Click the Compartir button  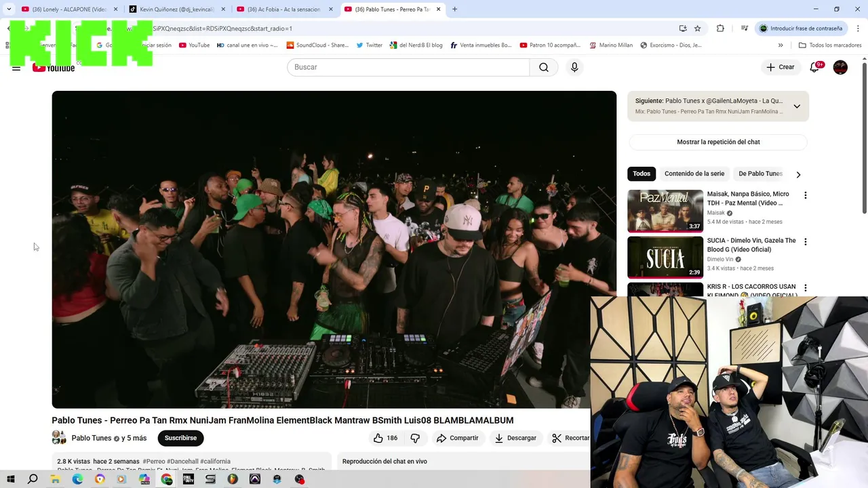[x=458, y=438]
